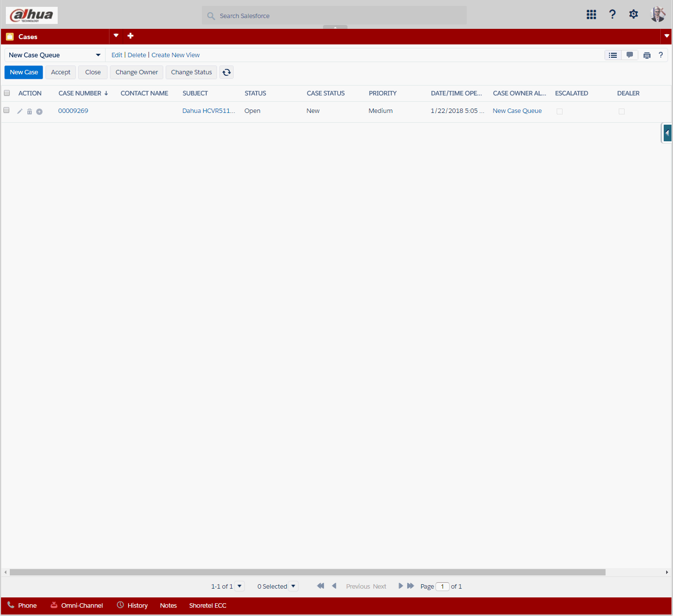
Task: Click the page number input field
Action: pos(442,586)
